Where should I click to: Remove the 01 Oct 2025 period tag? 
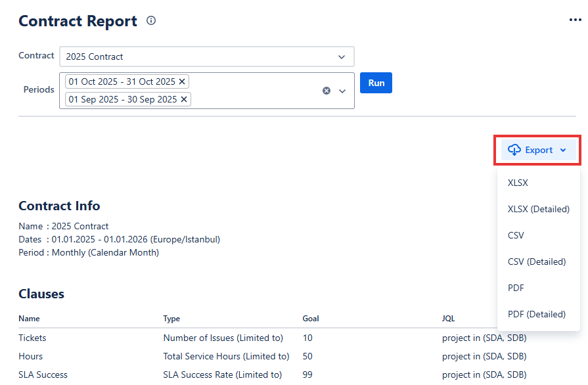182,81
